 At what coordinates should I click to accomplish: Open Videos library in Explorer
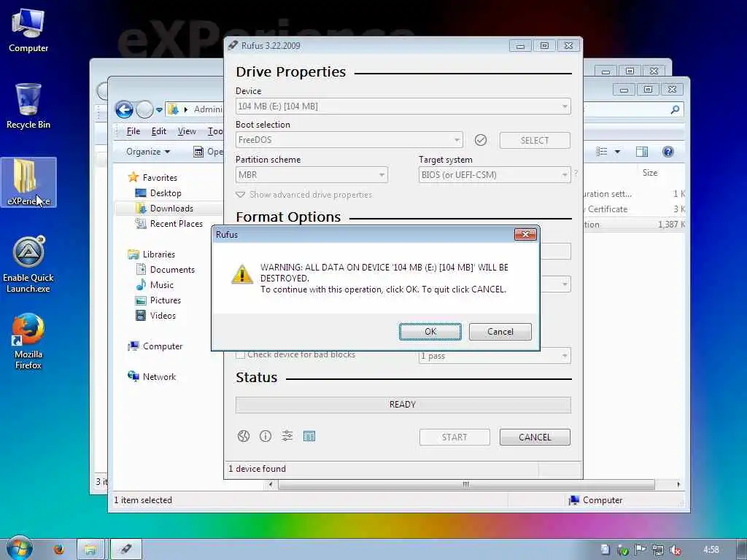pos(156,316)
